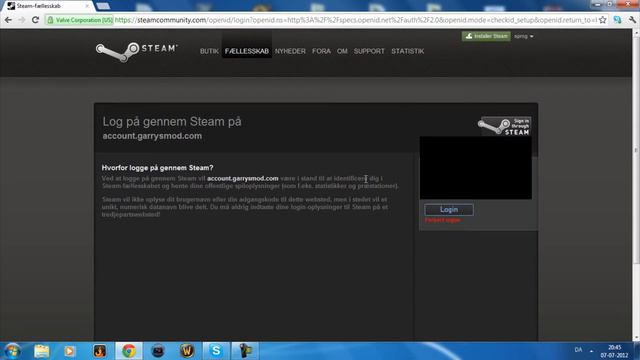Open Windows Explorer folder from taskbar

point(41,351)
